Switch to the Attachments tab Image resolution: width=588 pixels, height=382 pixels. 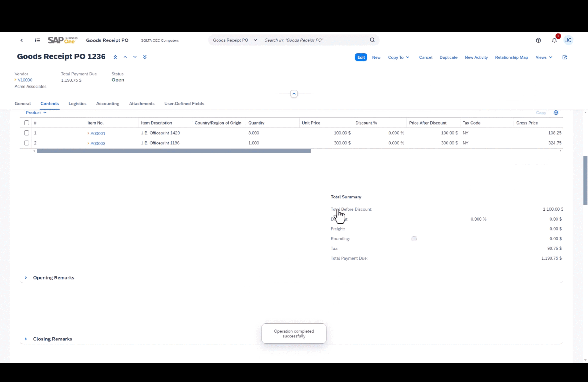pos(142,104)
